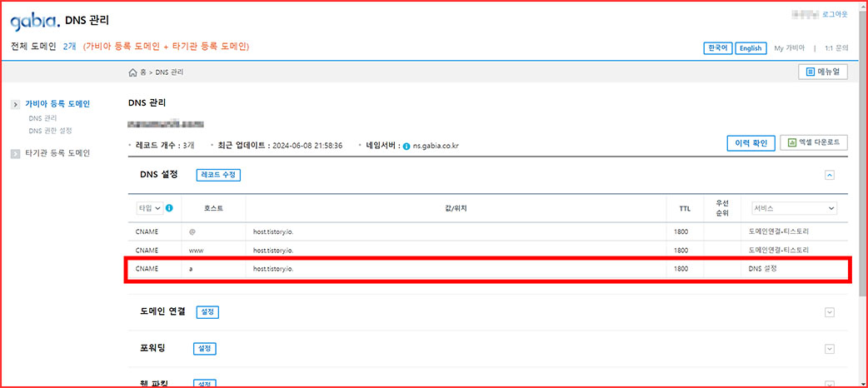Open 가비아 등록 도메인 sidebar menu
This screenshot has height=388, width=868.
tap(57, 103)
